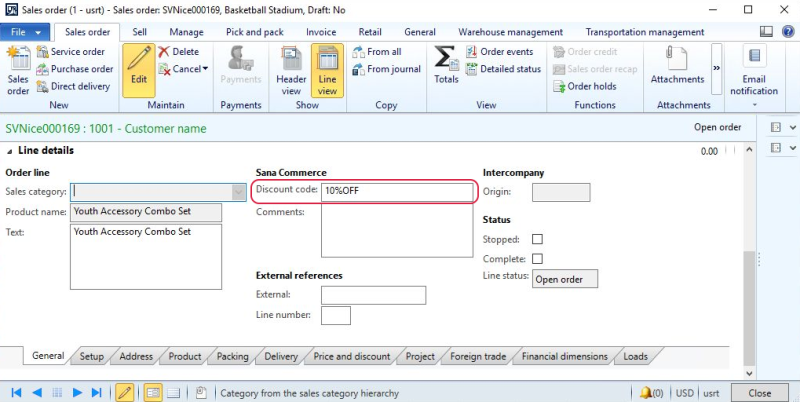Check the Stopped checkbox

(x=537, y=240)
